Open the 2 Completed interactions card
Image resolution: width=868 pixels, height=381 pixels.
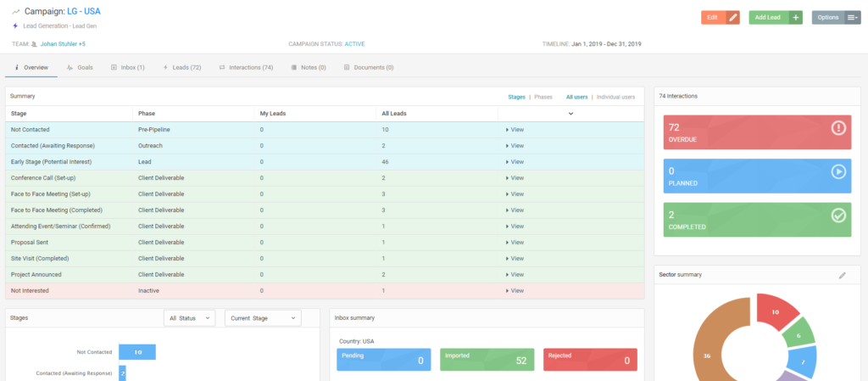coord(757,220)
